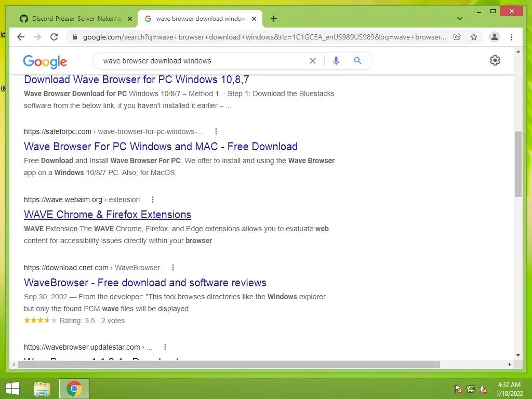Open options for the download.cnet.com result
532x399 pixels.
(x=173, y=268)
